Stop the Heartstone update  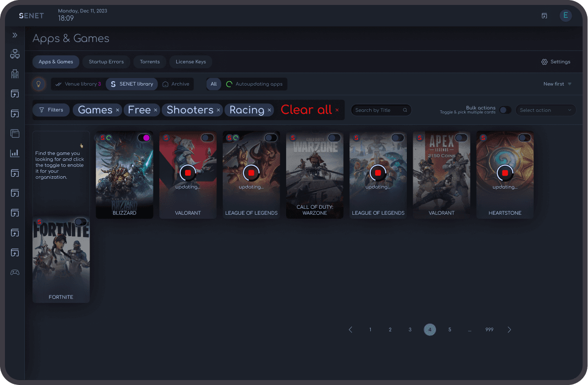point(505,173)
